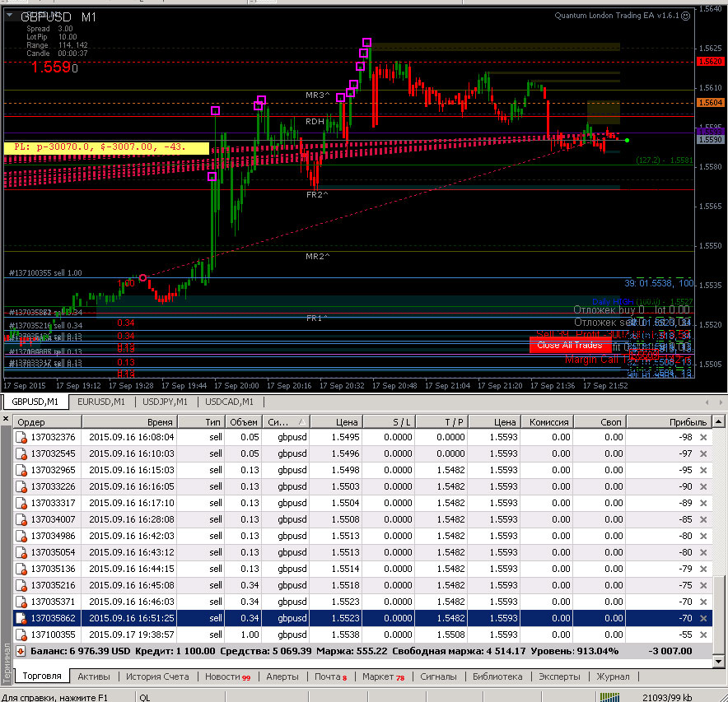This screenshot has height=702, width=728.
Task: Open the Новости tab
Action: tap(227, 677)
